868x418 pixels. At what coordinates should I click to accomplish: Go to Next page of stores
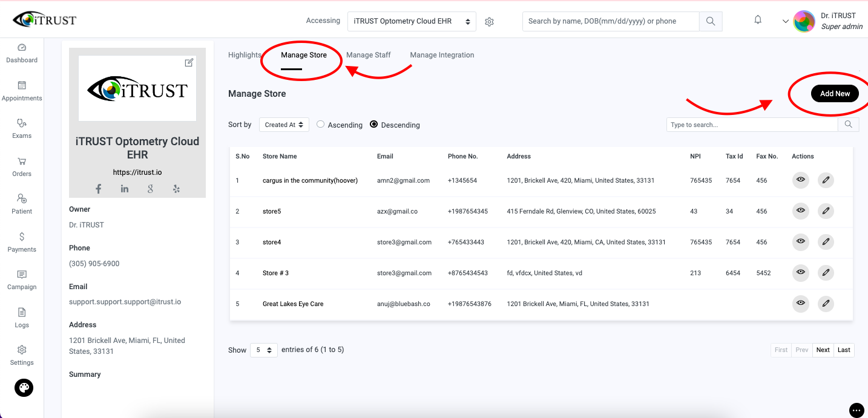coord(823,350)
